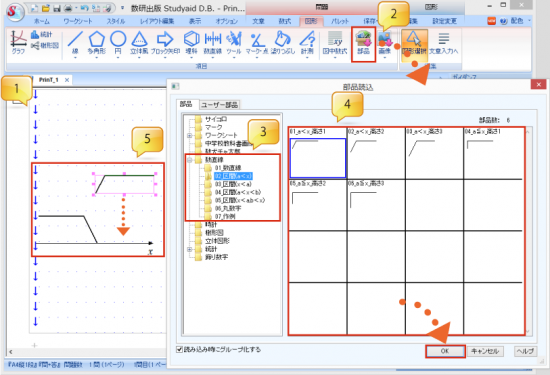Expand the ワークシート folder node
The image size is (550, 375).
click(189, 135)
